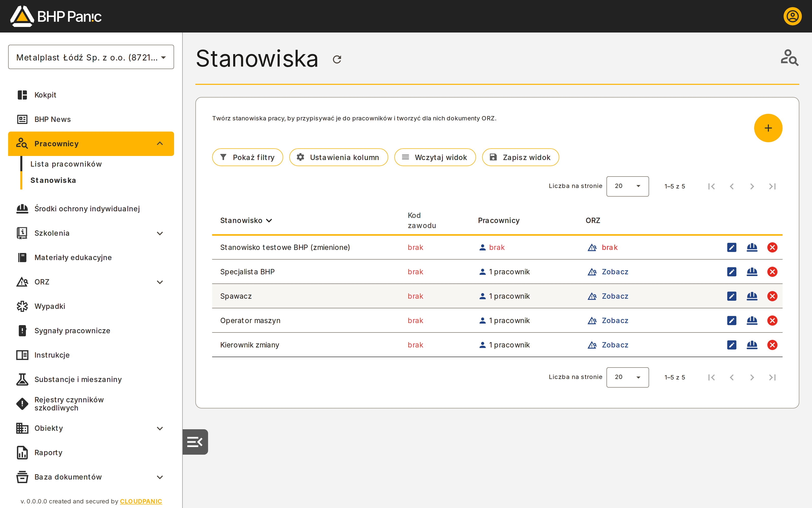This screenshot has width=812, height=508.
Task: Open helmet icon for Specjalista BHP
Action: point(752,272)
